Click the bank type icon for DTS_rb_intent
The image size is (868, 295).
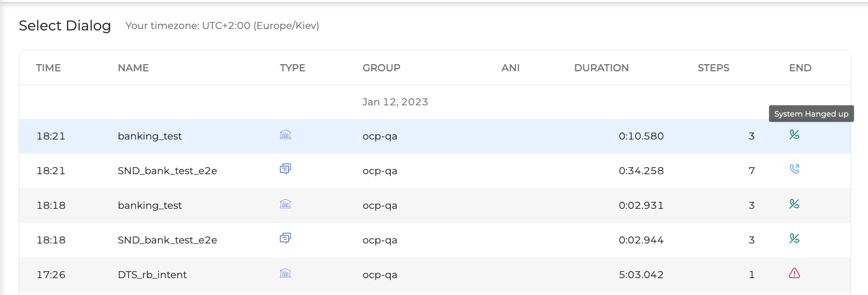[285, 273]
